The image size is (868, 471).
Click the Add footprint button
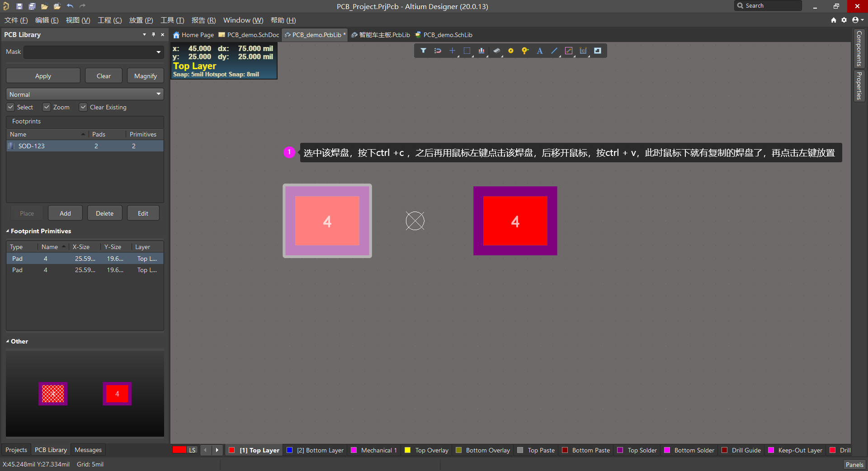65,213
